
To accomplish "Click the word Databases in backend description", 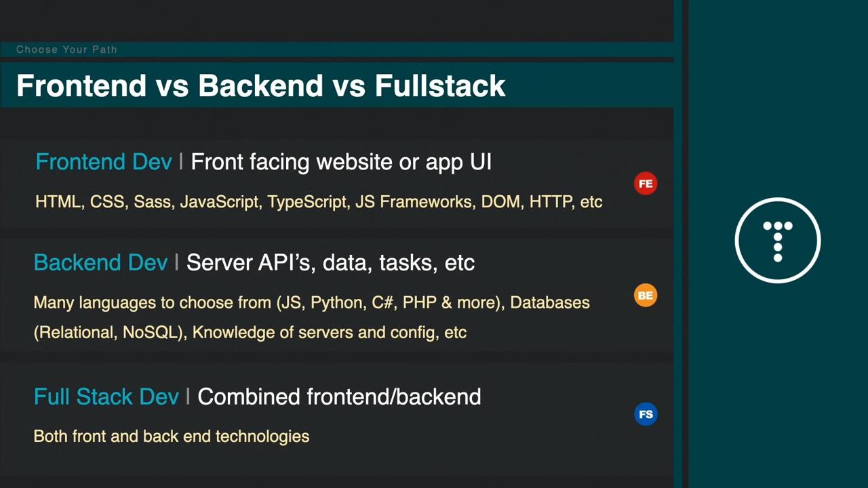I will (550, 303).
